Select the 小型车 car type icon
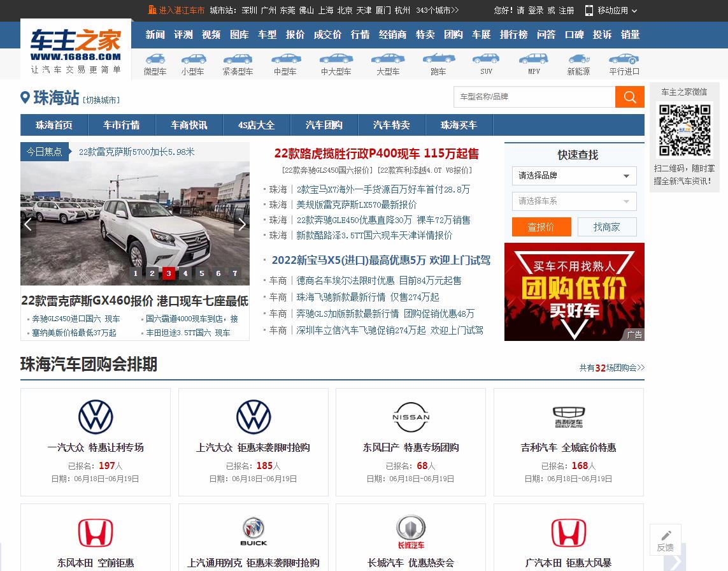 click(193, 59)
